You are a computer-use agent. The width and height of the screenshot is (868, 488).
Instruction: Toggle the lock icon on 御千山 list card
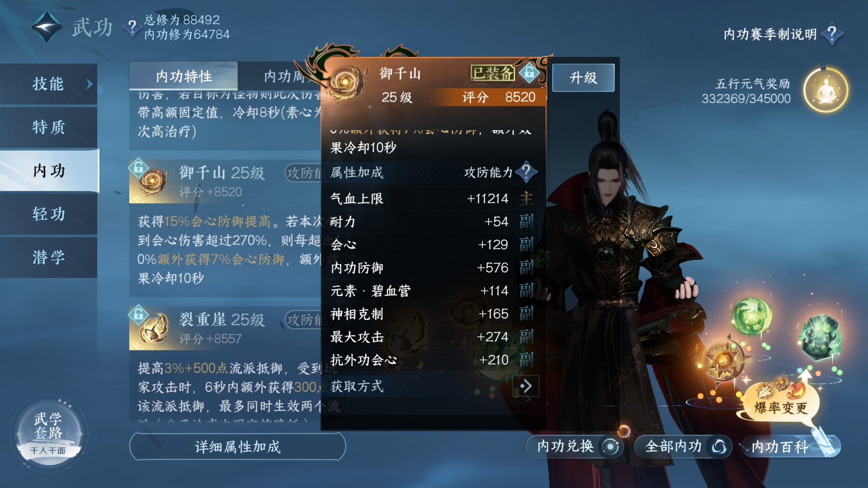click(x=138, y=167)
